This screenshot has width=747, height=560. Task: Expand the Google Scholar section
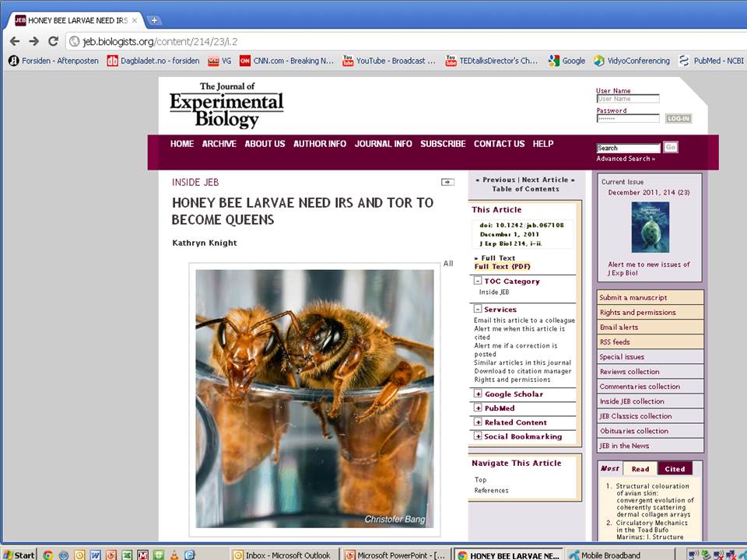tap(478, 394)
